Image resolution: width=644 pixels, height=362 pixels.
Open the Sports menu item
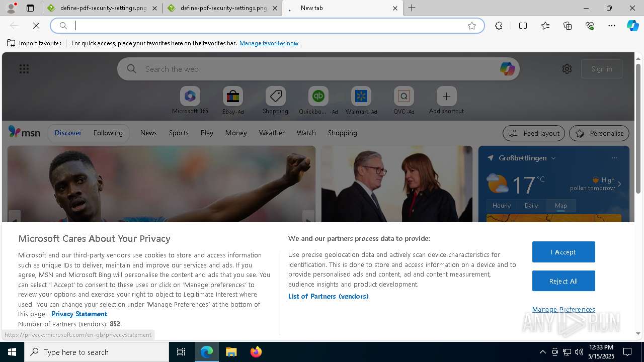coord(179,133)
